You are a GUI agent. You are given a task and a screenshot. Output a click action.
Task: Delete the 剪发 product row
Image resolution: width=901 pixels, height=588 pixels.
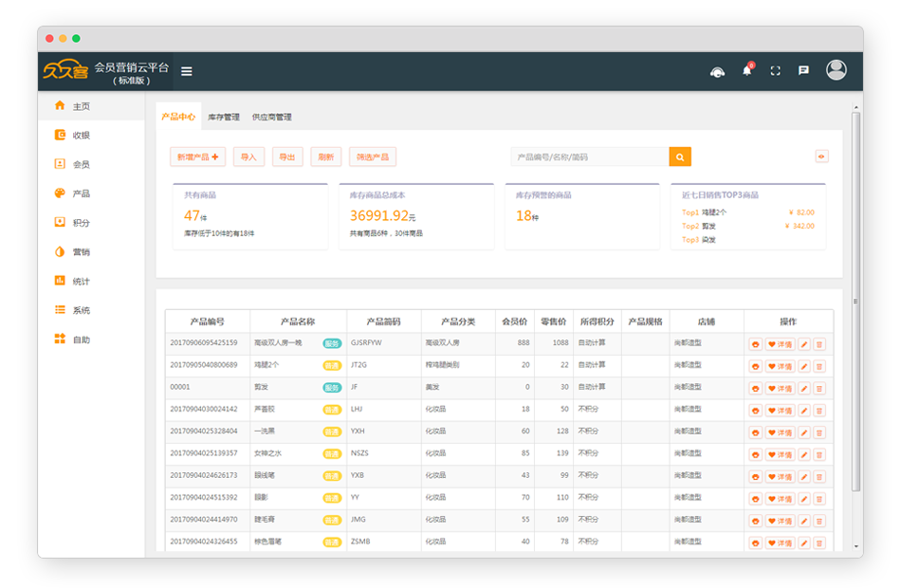tap(819, 388)
